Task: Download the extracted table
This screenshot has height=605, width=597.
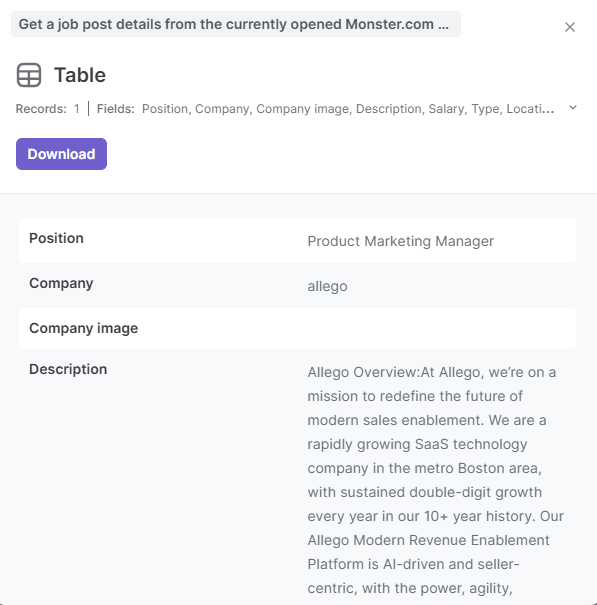Action: click(x=61, y=154)
